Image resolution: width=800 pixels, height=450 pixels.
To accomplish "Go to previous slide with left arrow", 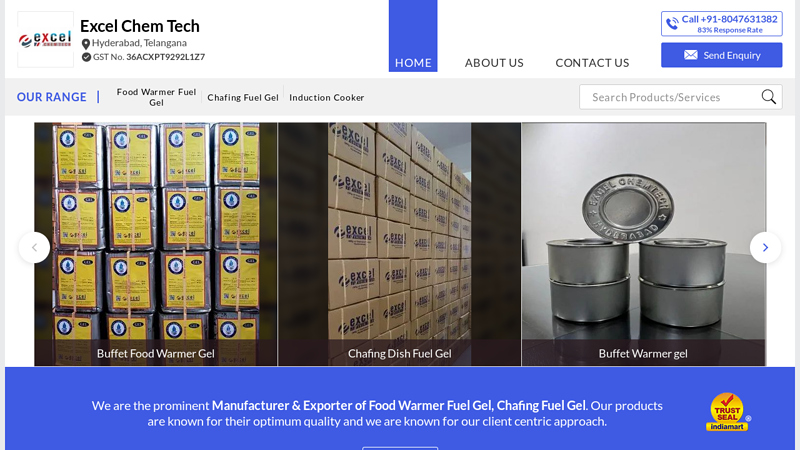I will coord(34,247).
